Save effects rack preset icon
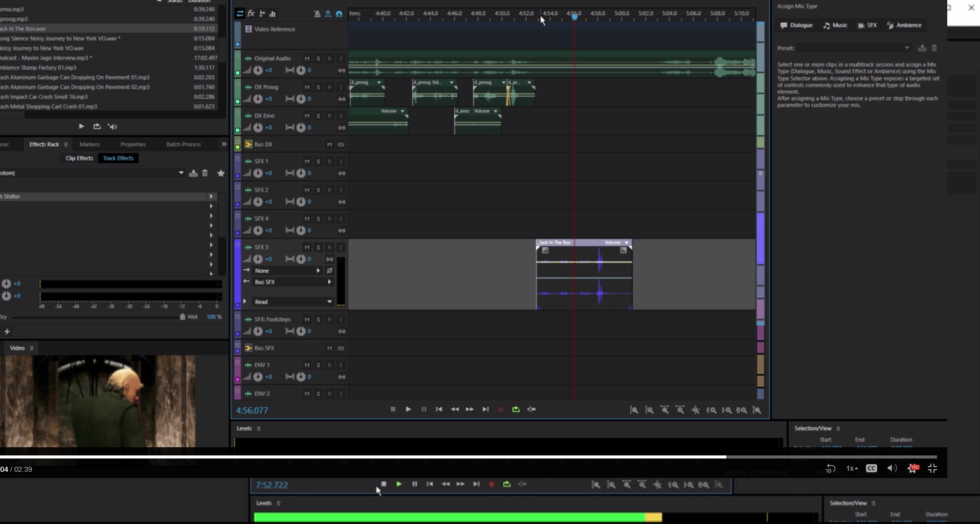 [x=193, y=173]
